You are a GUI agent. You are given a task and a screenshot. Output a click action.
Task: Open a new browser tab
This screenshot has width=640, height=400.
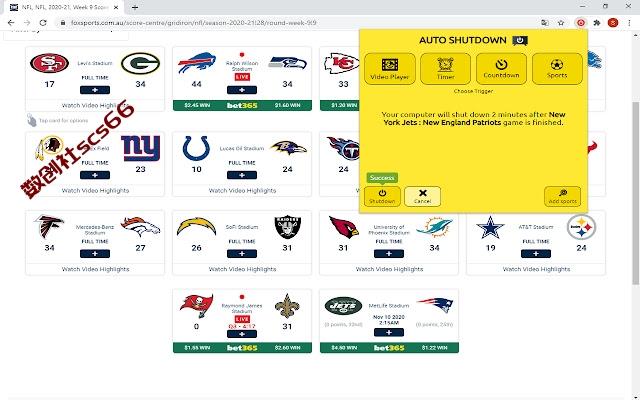[135, 7]
